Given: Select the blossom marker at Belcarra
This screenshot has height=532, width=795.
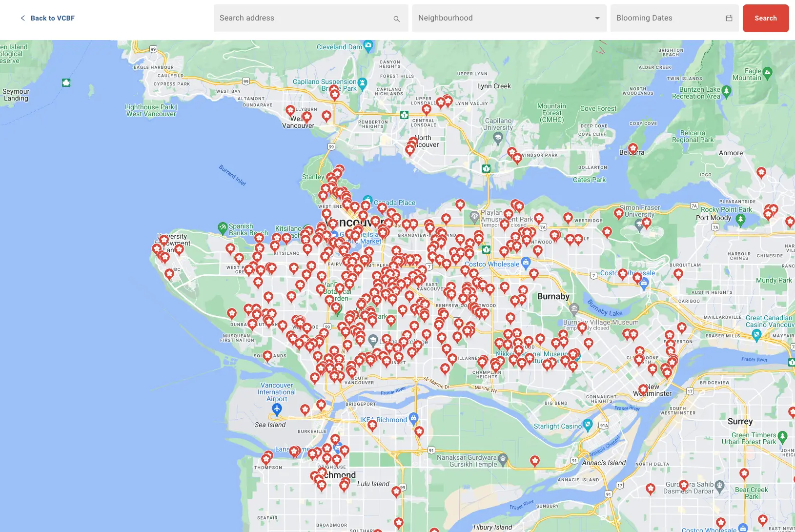Looking at the screenshot, I should [632, 148].
